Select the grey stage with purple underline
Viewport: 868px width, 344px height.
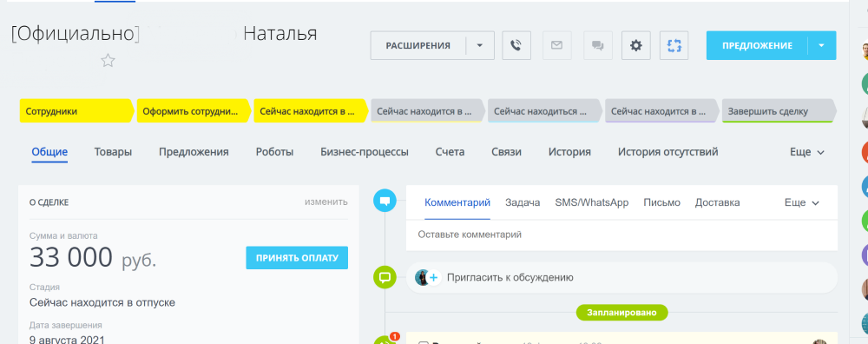[x=661, y=111]
